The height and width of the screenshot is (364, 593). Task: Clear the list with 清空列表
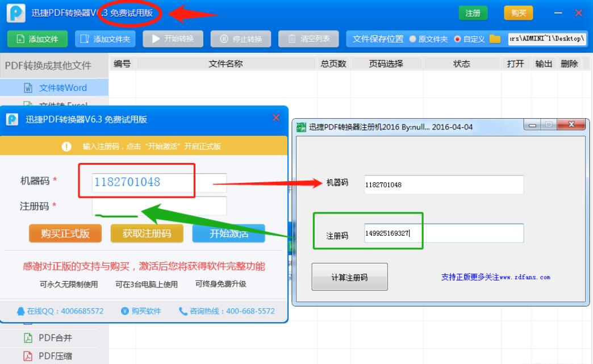308,39
